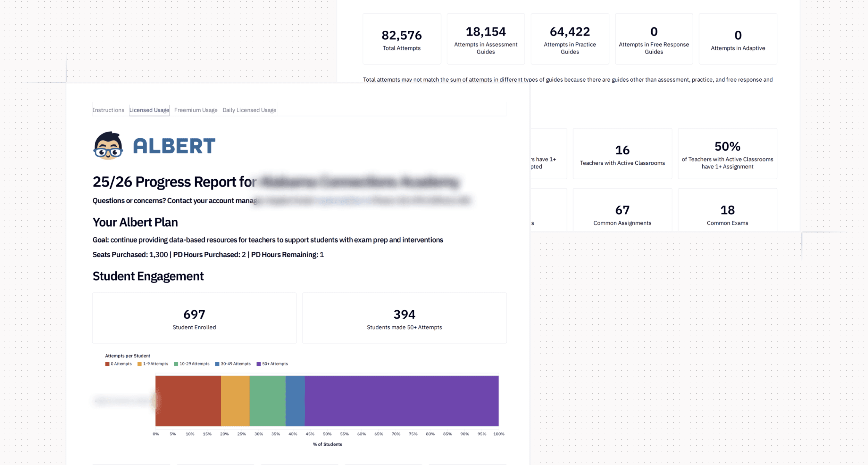This screenshot has width=868, height=465.
Task: Click the red 0 Attempts legend swatch
Action: point(107,364)
